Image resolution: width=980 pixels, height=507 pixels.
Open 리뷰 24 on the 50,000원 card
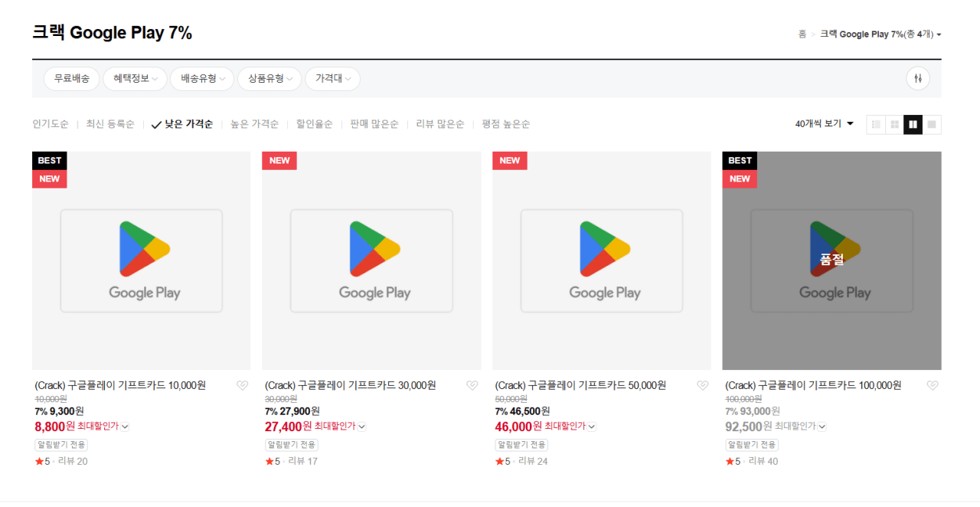[x=533, y=461]
